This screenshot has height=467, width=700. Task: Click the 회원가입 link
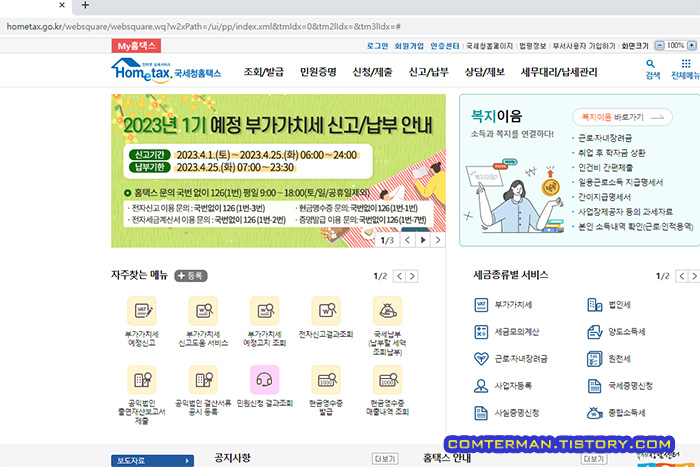409,46
